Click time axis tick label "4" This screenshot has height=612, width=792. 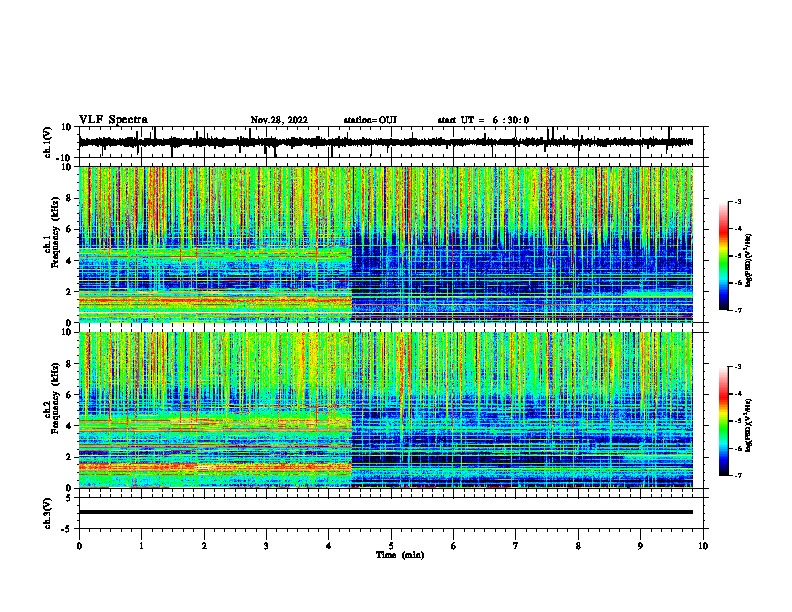(329, 546)
